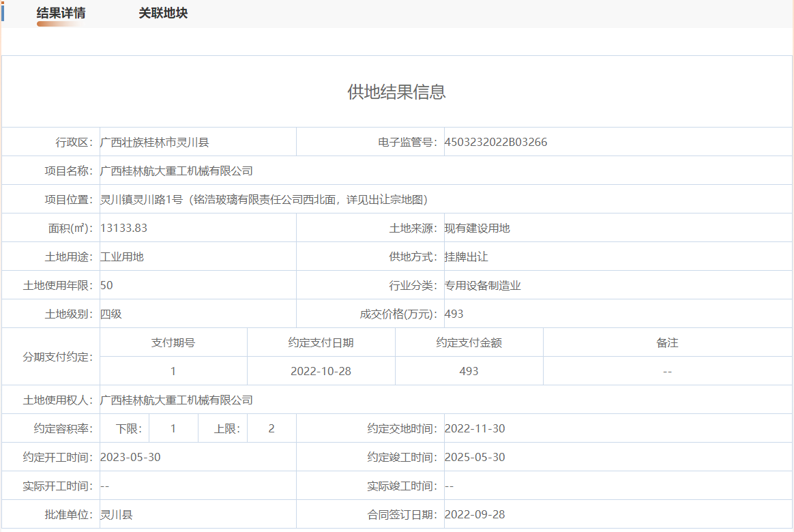Click agreed handover date 2022-11-30
The image size is (794, 532).
click(x=475, y=429)
